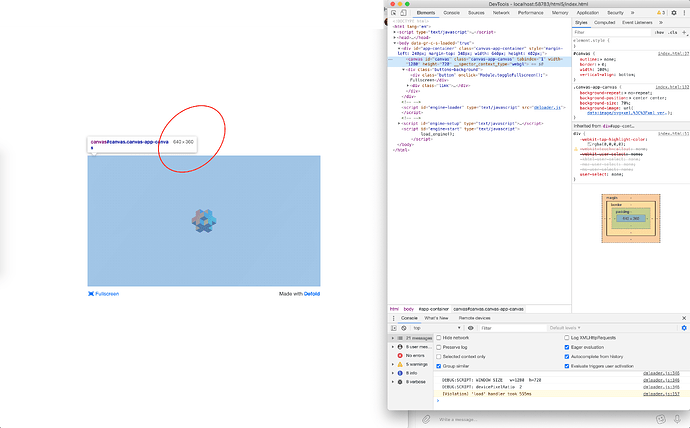Image resolution: width=690 pixels, height=428 pixels.
Task: Click the Defold link under canvas
Action: tap(312, 294)
